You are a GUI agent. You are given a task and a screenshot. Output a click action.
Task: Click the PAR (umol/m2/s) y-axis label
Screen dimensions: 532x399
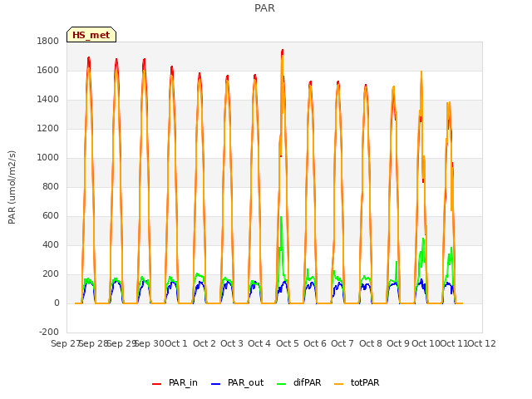12,187
